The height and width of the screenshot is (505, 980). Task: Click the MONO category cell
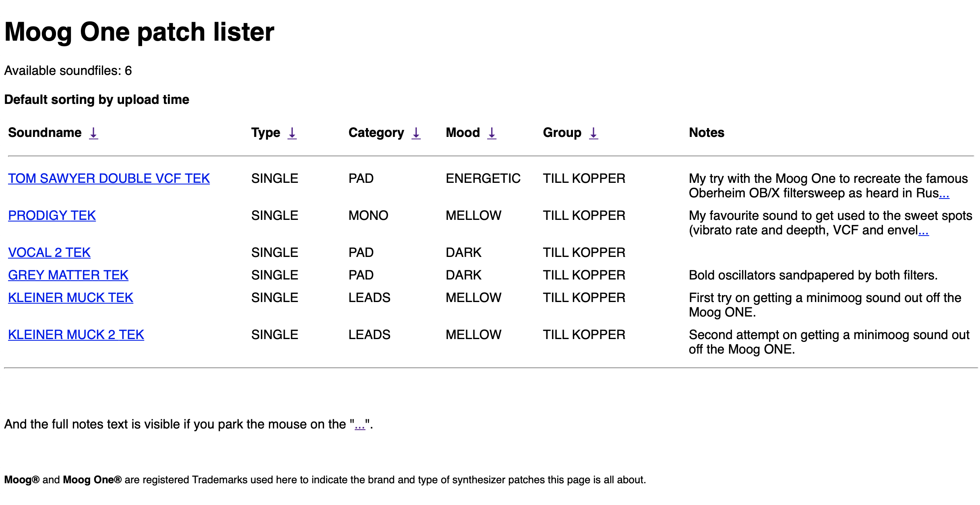coord(368,215)
